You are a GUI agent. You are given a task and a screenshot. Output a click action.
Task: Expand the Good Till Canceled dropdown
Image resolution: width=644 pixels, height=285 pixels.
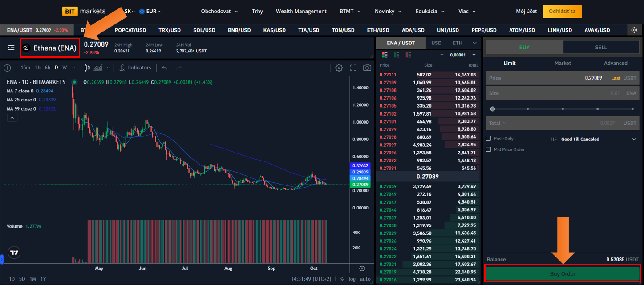click(x=634, y=139)
